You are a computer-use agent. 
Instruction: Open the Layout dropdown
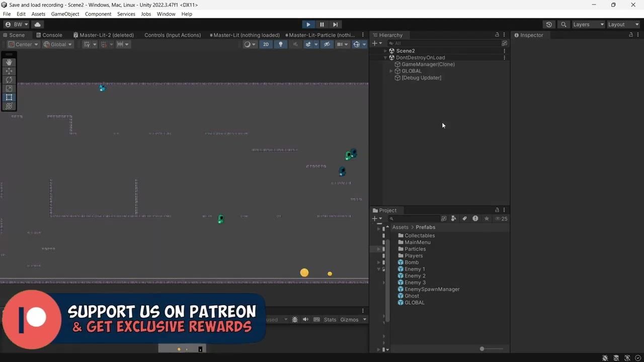point(623,24)
